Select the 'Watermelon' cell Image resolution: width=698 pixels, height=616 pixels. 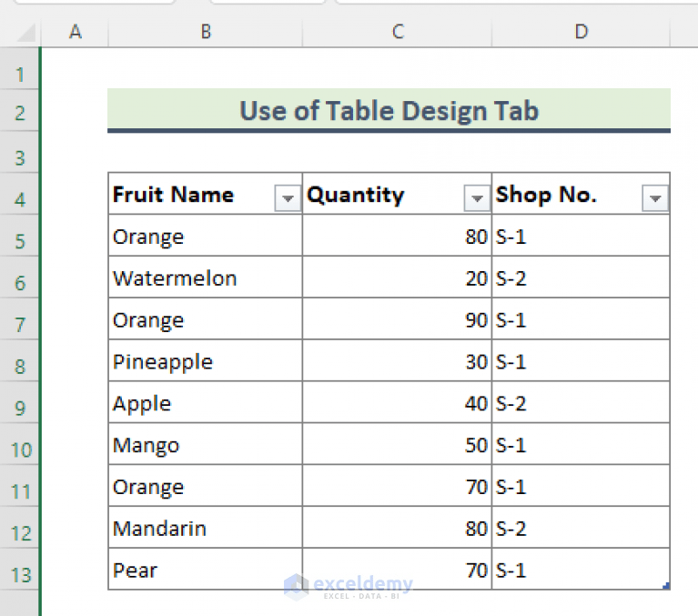pos(206,277)
